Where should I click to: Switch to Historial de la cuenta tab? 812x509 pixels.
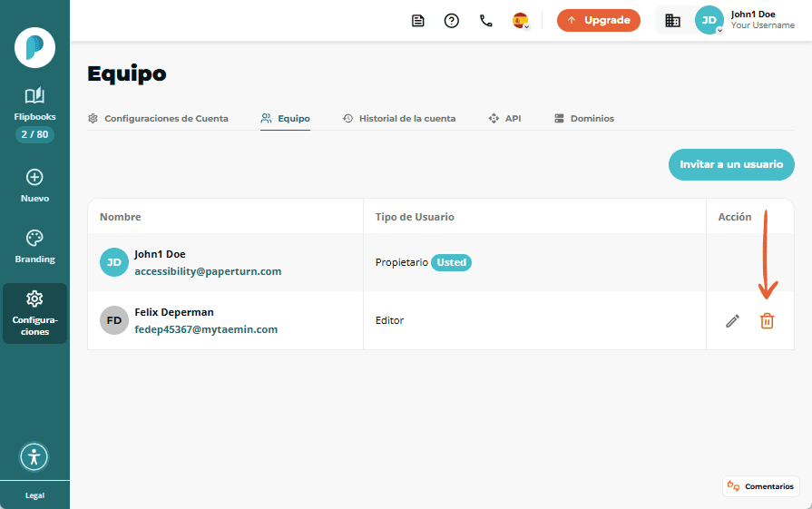tap(399, 119)
